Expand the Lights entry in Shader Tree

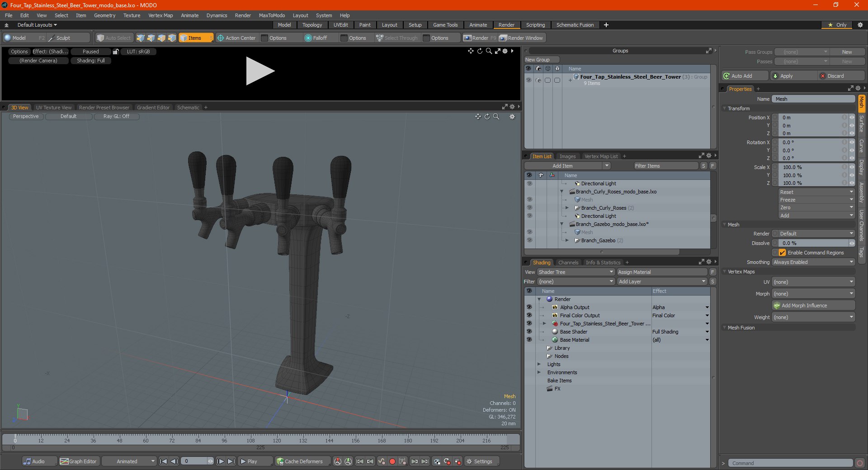tap(539, 364)
